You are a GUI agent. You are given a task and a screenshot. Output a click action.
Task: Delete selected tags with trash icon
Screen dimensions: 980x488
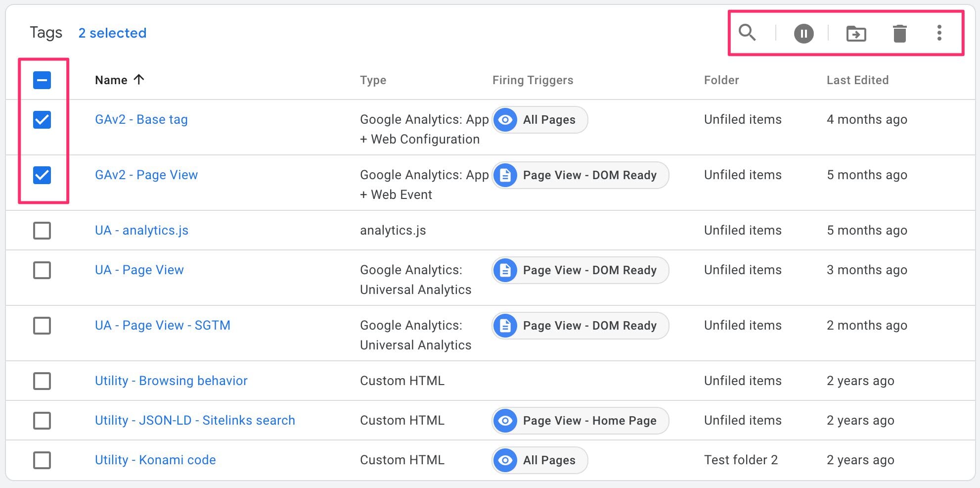point(899,34)
